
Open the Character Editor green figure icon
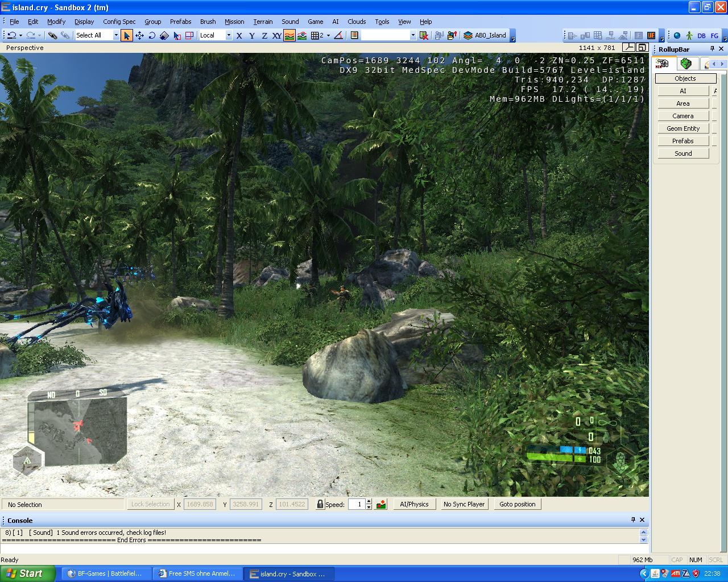tap(689, 35)
